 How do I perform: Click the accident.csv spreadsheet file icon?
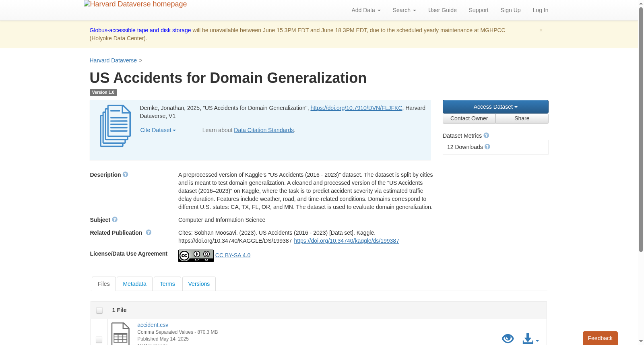click(120, 334)
